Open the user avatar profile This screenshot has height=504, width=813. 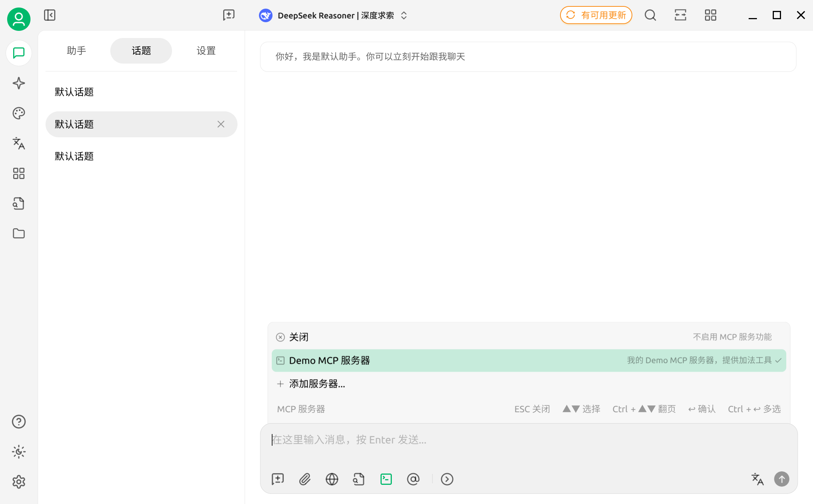19,19
